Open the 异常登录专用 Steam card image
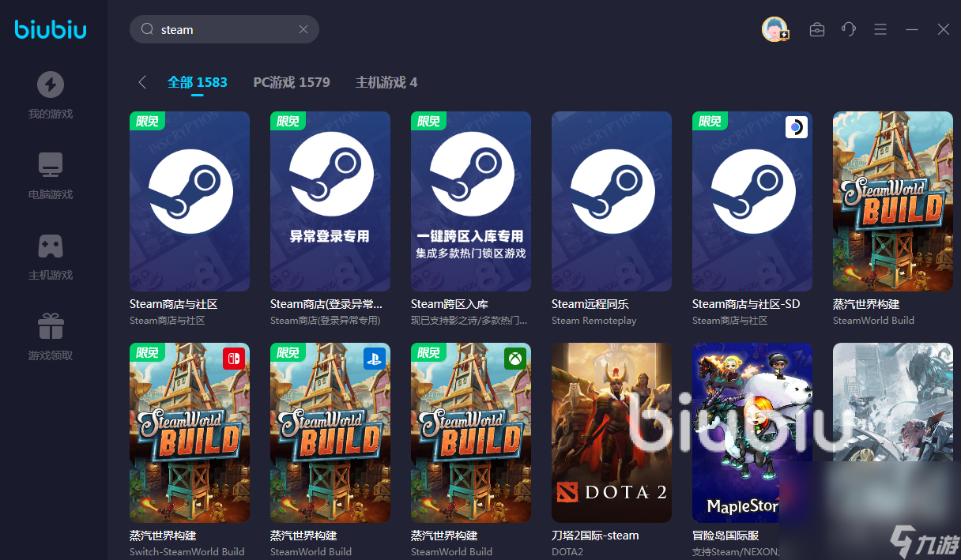 330,201
